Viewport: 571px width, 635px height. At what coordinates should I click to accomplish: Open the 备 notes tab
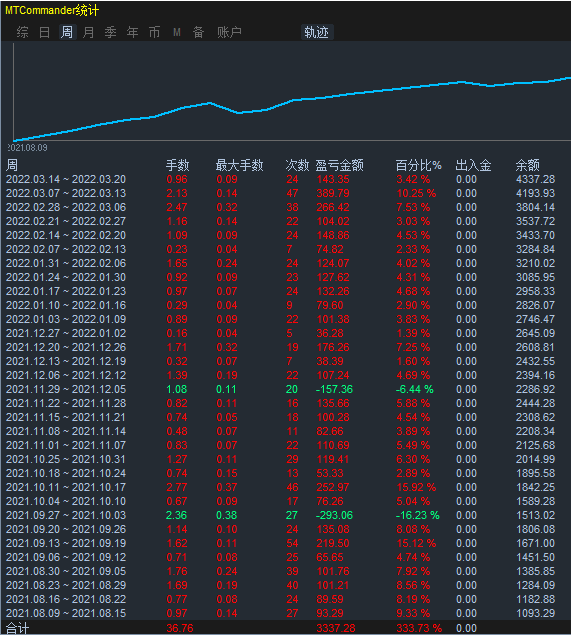(x=198, y=32)
